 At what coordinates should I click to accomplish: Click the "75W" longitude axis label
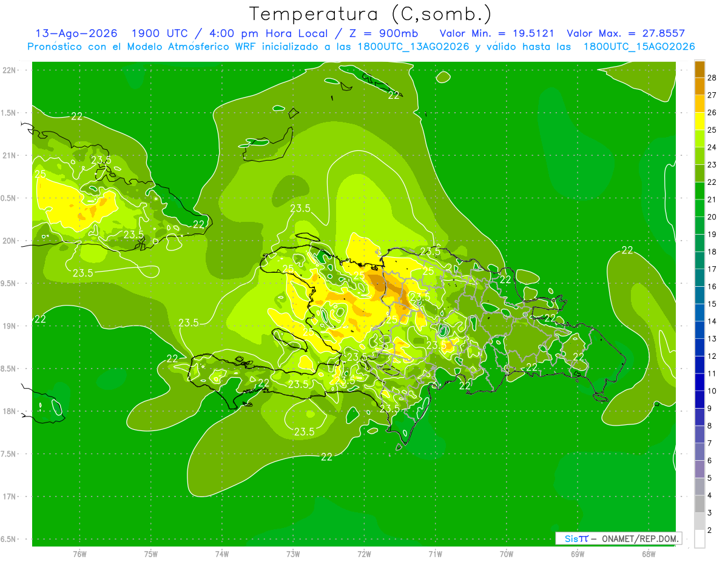click(x=151, y=554)
